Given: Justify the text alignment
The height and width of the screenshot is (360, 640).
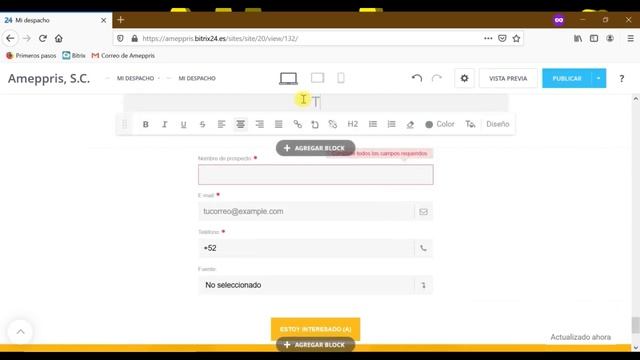Looking at the screenshot, I should click(x=278, y=124).
